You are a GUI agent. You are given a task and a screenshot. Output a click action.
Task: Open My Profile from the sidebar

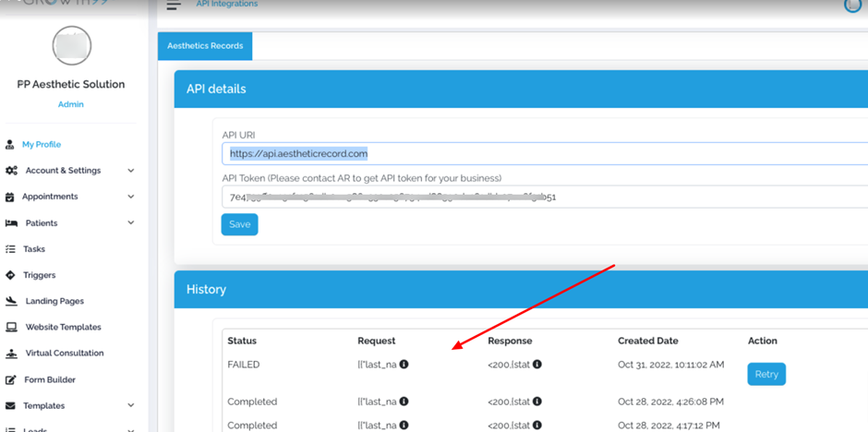[42, 144]
